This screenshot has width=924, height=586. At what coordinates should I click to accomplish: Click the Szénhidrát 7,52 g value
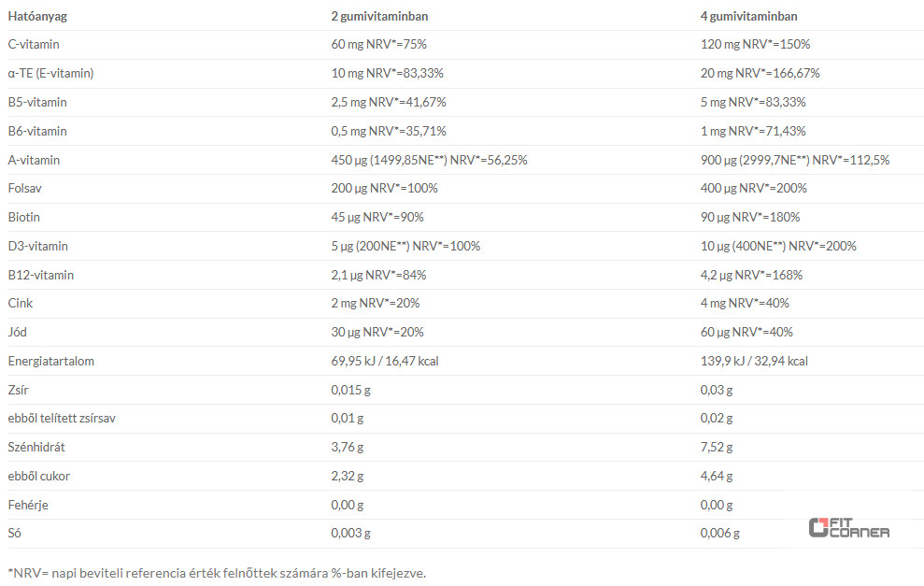(716, 447)
